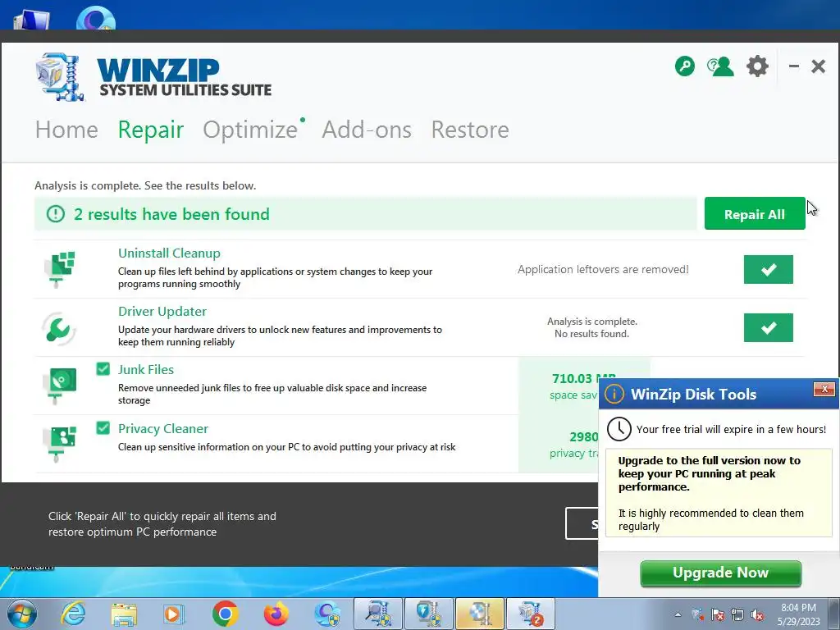This screenshot has height=630, width=840.
Task: Open the Restore tab
Action: (x=470, y=130)
